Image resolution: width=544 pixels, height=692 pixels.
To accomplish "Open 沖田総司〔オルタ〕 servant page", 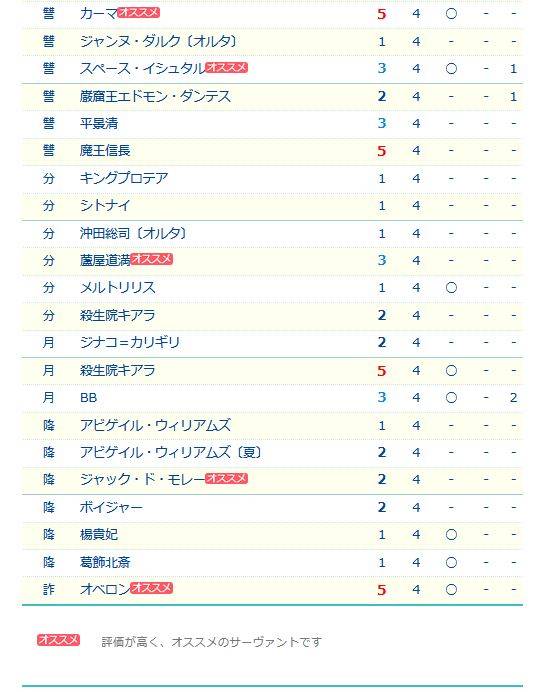I will (x=134, y=233).
